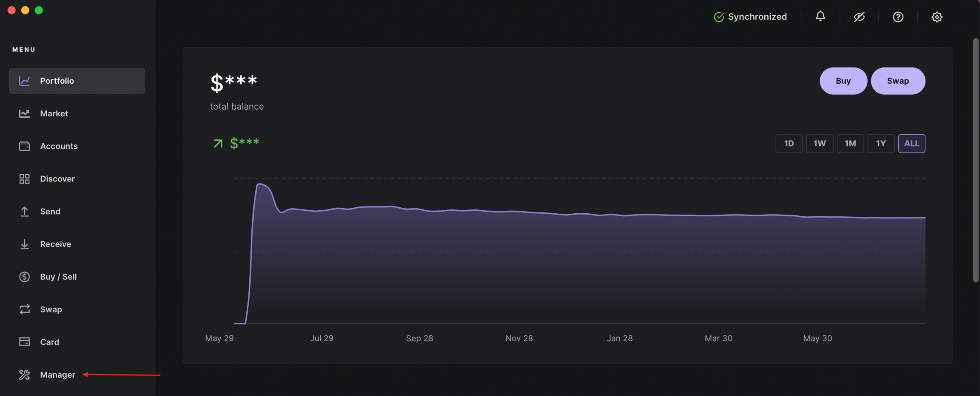Toggle balance visibility with the eye icon

(x=859, y=17)
